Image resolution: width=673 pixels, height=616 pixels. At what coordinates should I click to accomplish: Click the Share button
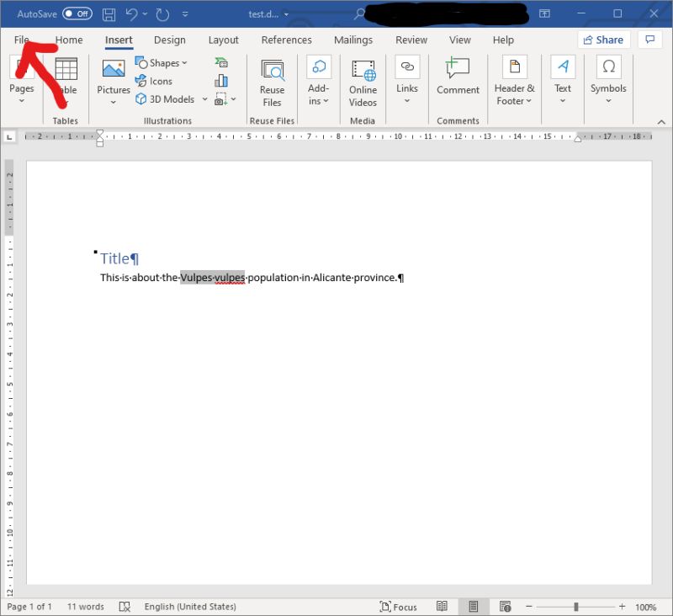click(x=603, y=40)
